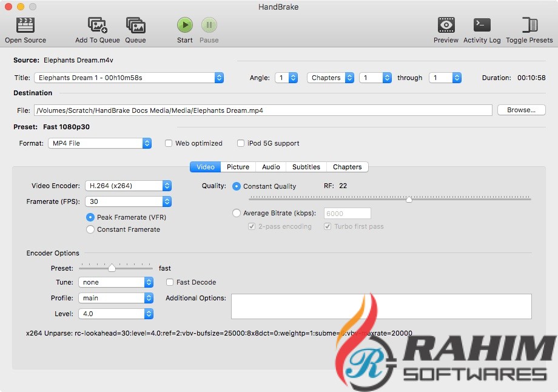Viewport: 558px width, 392px height.
Task: Select Average Bitrate (kbps) option
Action: (x=237, y=213)
